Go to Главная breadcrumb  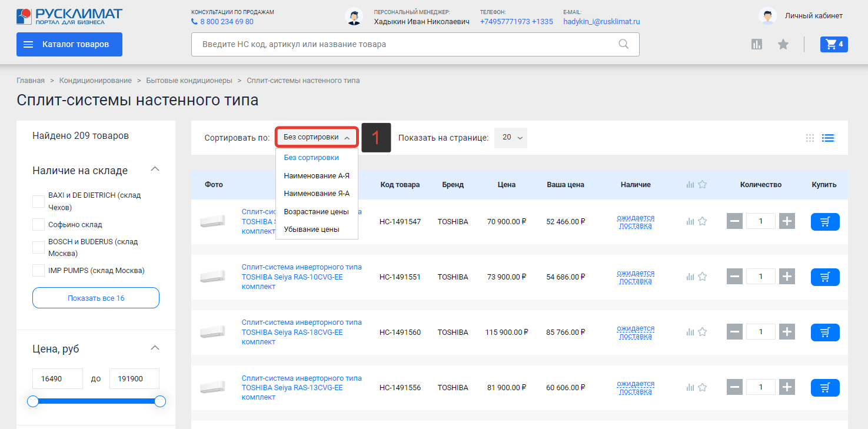[x=31, y=80]
